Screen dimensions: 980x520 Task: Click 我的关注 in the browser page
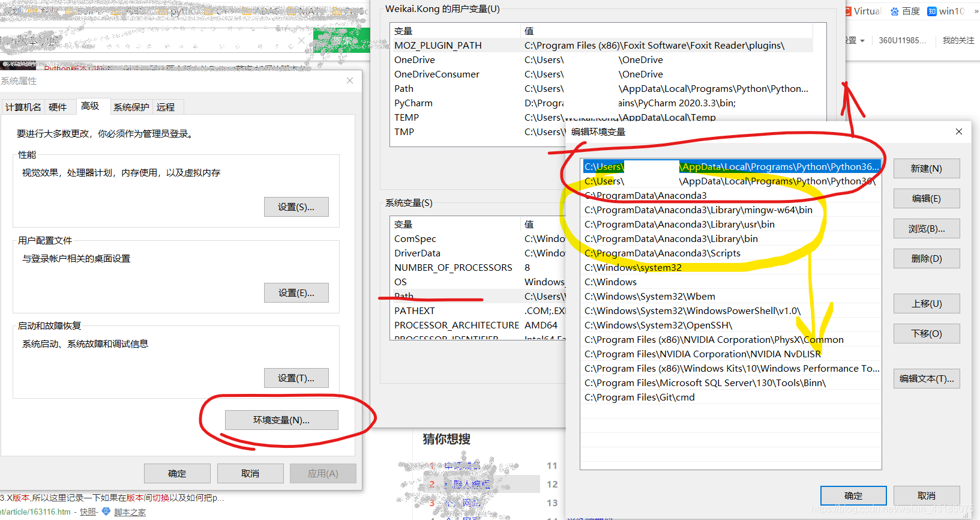pos(958,40)
